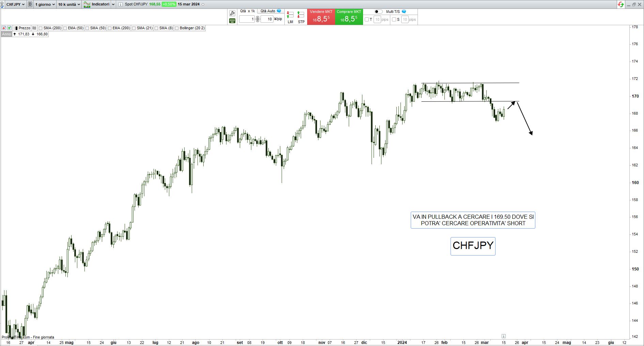This screenshot has width=644, height=346.
Task: Click the instrument info icon
Action: coord(121,4)
